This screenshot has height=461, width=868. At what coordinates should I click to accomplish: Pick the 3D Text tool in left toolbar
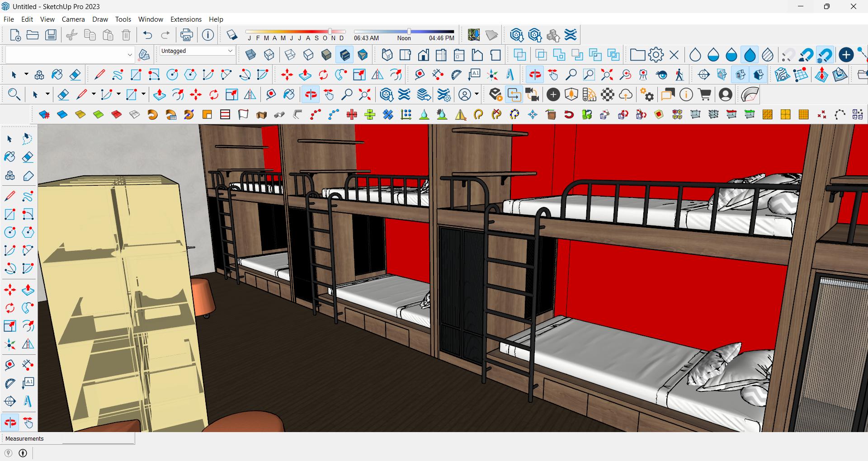28,401
